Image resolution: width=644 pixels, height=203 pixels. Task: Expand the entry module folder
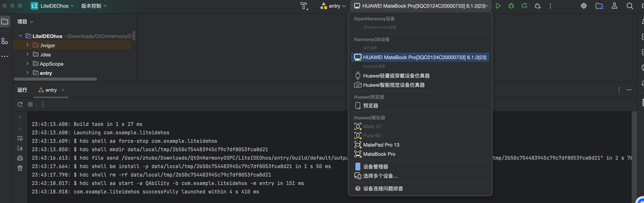[x=27, y=73]
